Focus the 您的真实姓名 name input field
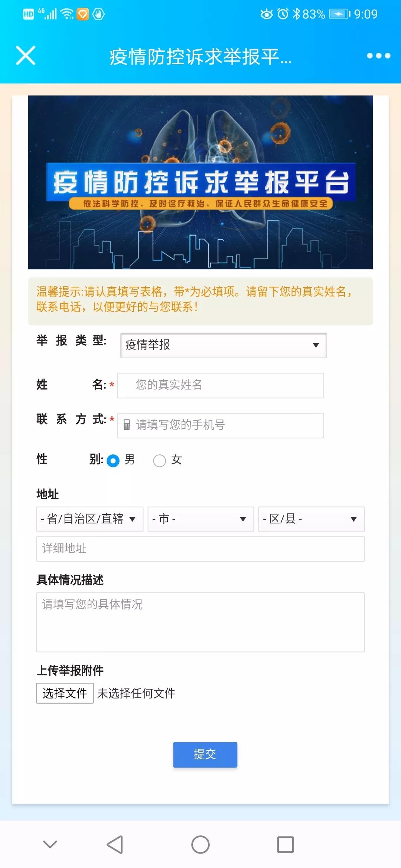 [221, 385]
